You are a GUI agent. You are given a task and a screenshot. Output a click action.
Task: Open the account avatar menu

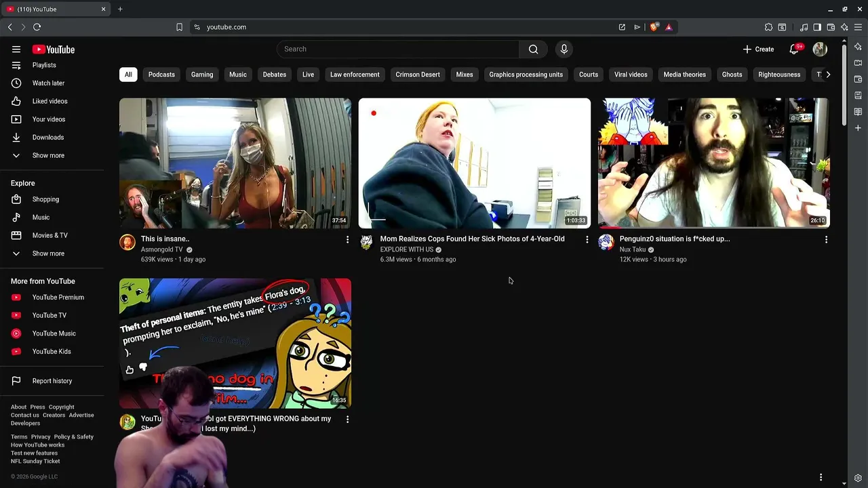pyautogui.click(x=820, y=49)
